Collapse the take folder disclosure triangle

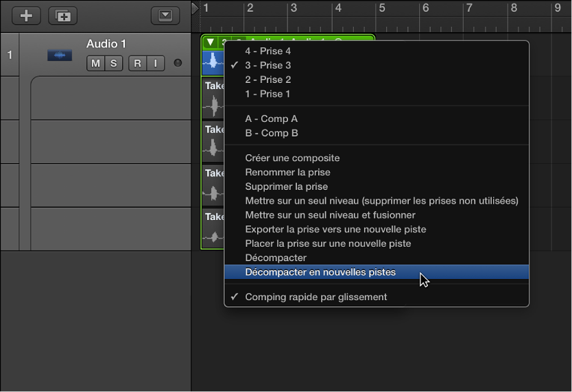[211, 42]
